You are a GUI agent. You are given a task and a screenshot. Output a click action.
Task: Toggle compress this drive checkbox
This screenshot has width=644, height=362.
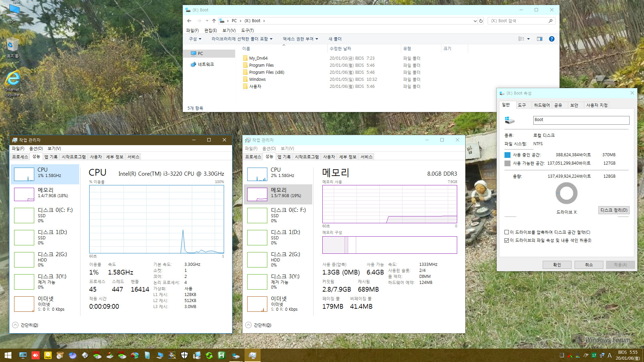point(506,232)
